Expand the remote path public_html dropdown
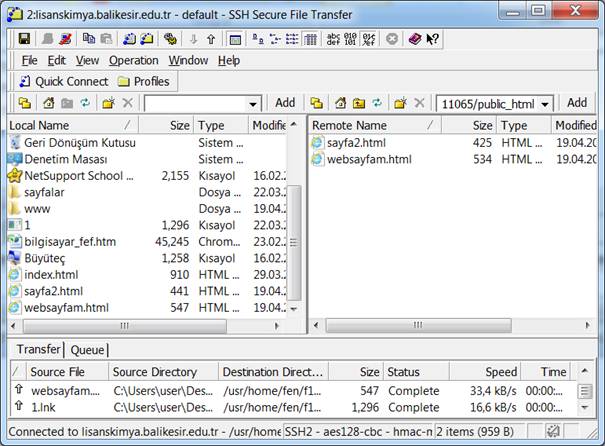605x446 pixels. 545,103
